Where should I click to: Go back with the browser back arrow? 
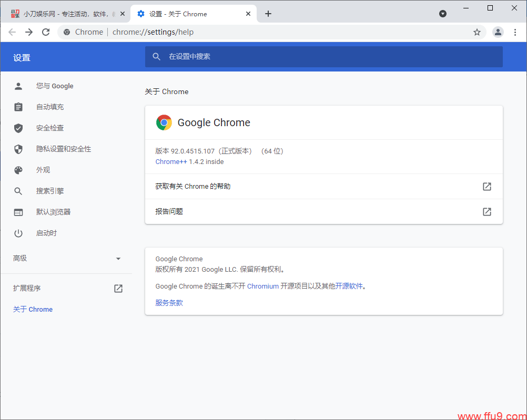pos(12,32)
